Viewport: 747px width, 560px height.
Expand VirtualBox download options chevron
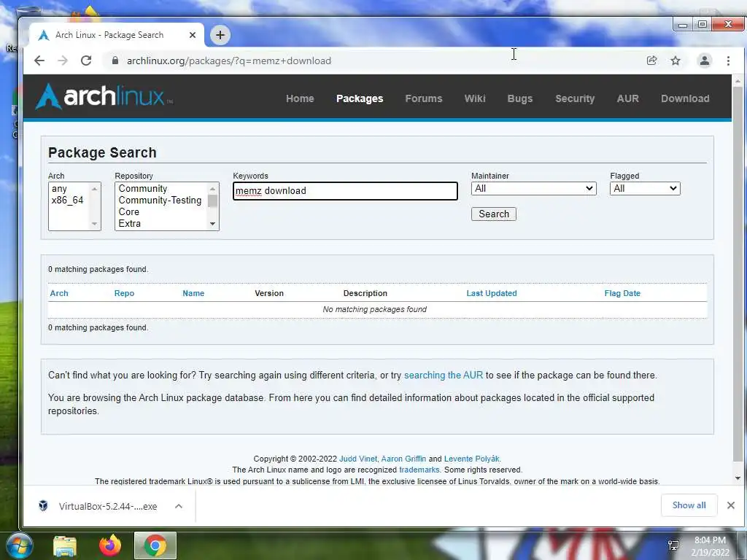pyautogui.click(x=179, y=506)
